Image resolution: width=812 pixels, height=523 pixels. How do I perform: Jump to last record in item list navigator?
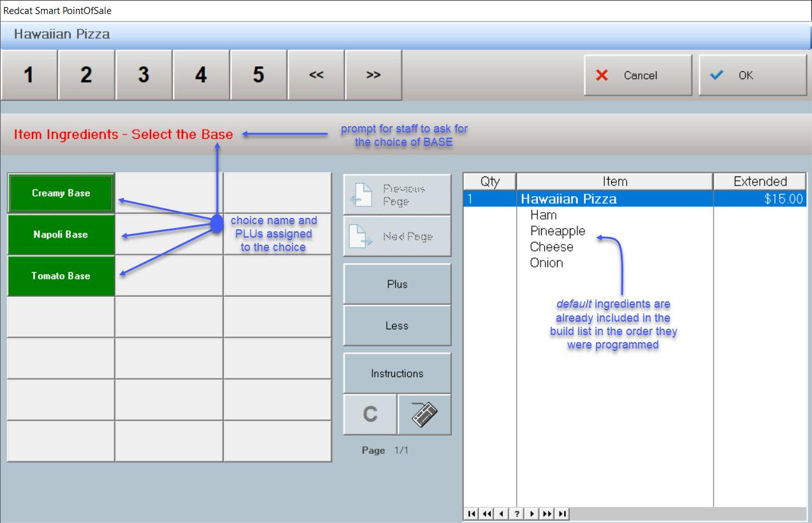(563, 514)
